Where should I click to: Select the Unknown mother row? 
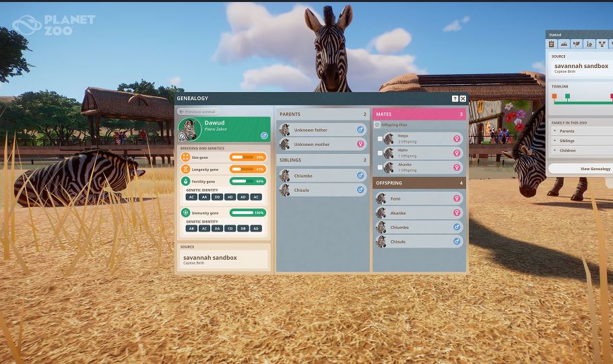click(323, 144)
